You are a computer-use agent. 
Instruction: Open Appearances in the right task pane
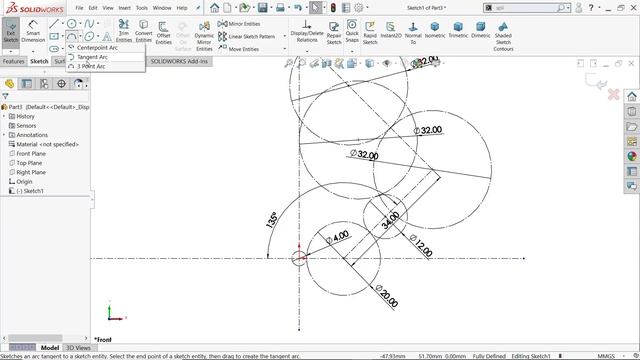(x=632, y=156)
